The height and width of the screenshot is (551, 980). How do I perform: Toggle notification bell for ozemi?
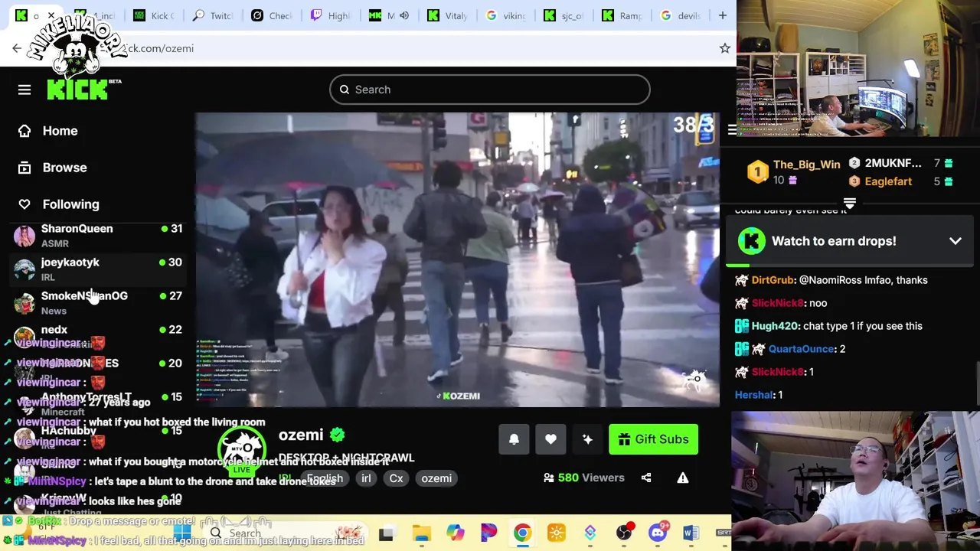point(514,439)
